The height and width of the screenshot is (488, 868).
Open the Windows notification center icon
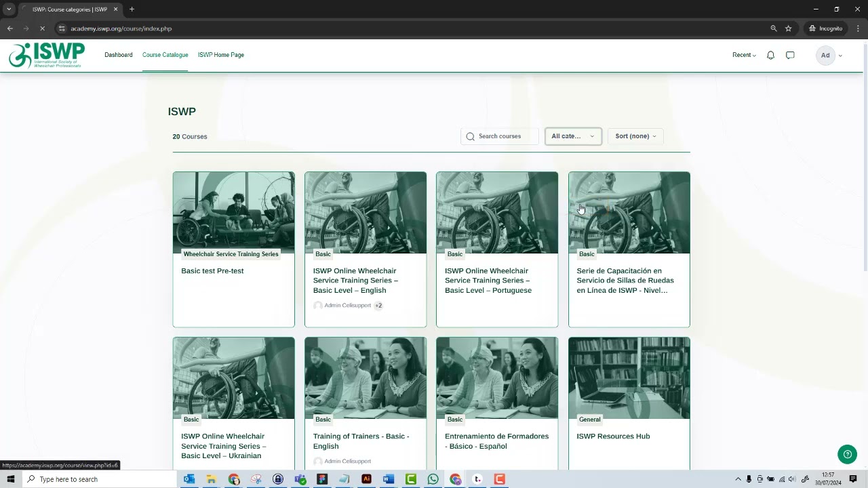tap(853, 479)
